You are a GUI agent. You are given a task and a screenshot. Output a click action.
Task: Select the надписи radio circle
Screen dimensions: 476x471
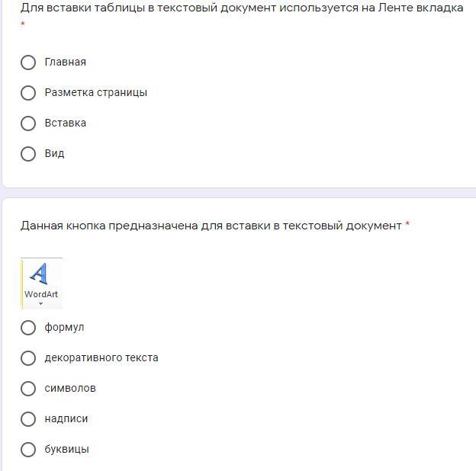(x=28, y=419)
